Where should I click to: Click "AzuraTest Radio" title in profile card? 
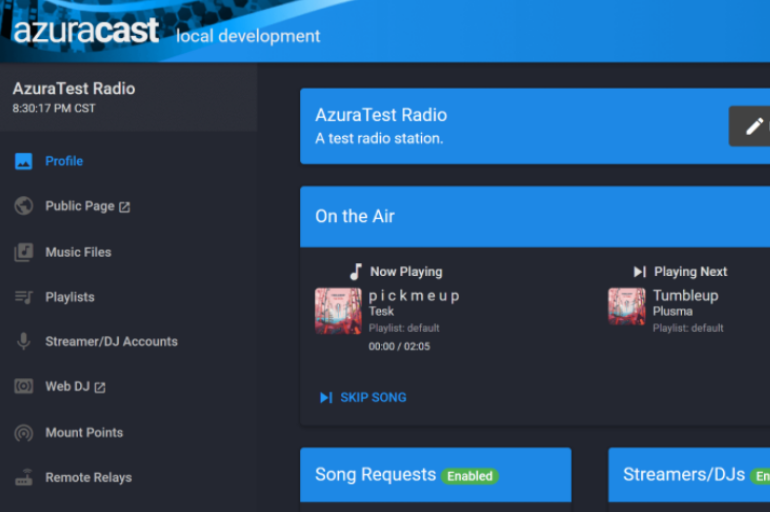tap(381, 115)
